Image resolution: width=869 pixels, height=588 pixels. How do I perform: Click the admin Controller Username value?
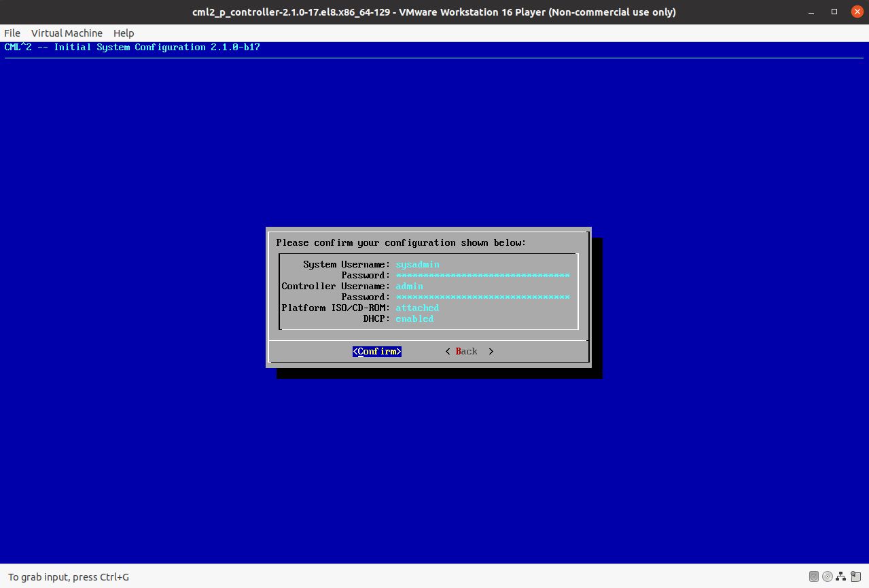409,286
